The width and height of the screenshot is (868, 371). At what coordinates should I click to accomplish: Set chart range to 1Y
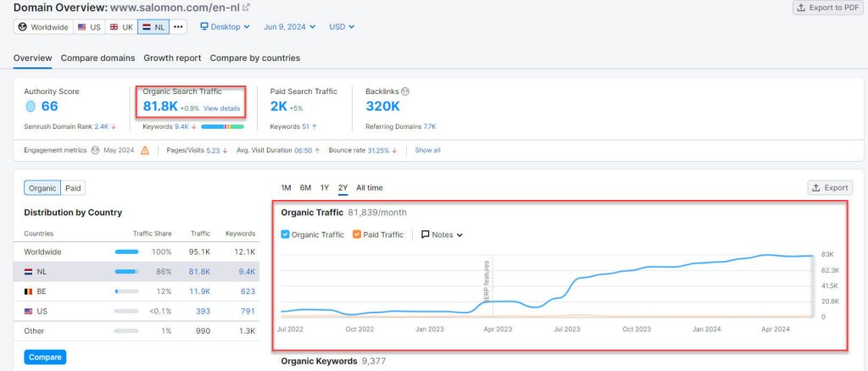(325, 188)
